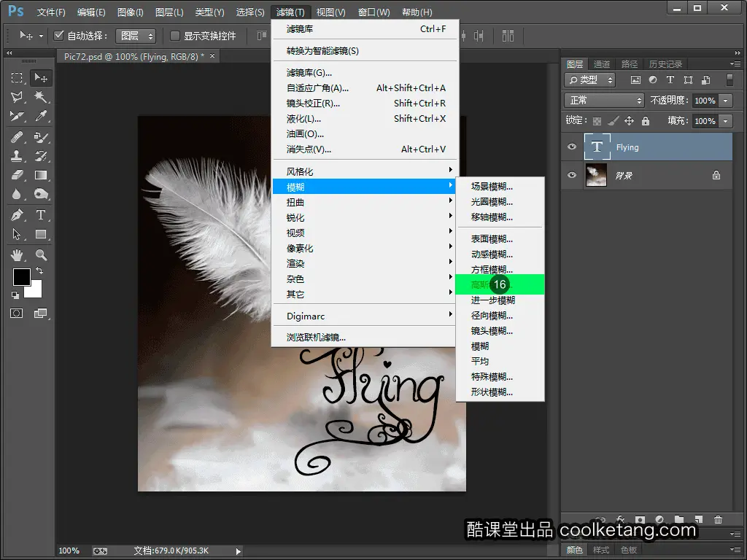
Task: Swap foreground and background colors
Action: pyautogui.click(x=39, y=271)
